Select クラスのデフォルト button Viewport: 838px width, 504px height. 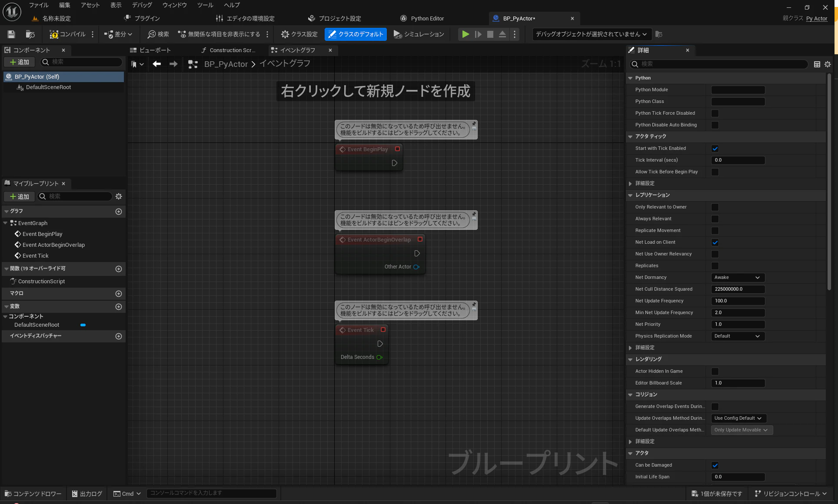pyautogui.click(x=356, y=34)
